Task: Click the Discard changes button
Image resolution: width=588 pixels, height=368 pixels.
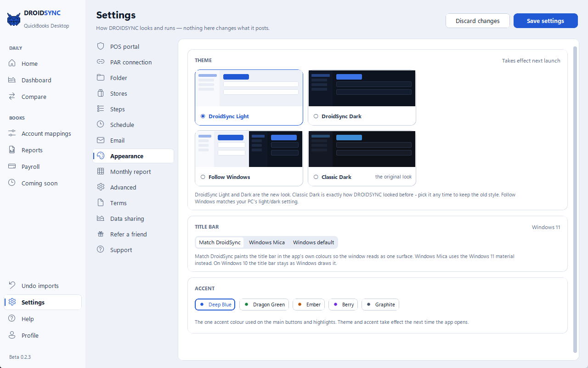Action: pyautogui.click(x=478, y=21)
